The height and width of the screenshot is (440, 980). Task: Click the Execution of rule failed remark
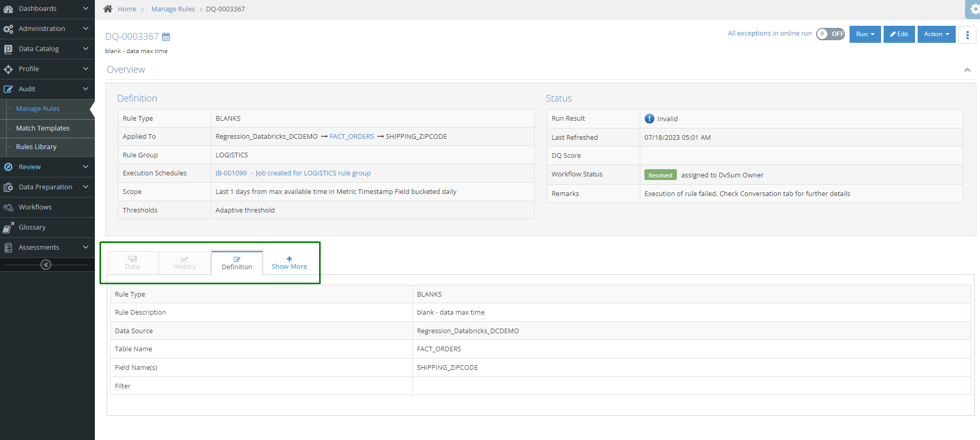point(747,193)
